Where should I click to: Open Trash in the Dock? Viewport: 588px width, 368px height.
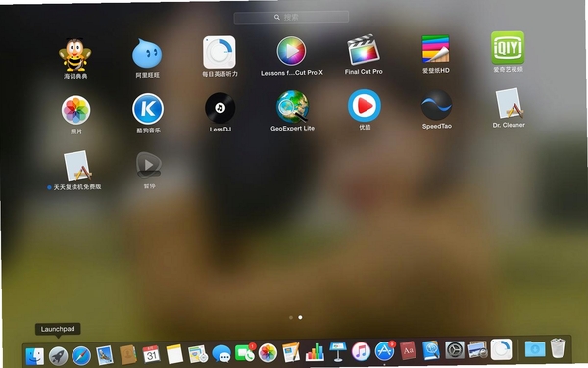pyautogui.click(x=558, y=348)
